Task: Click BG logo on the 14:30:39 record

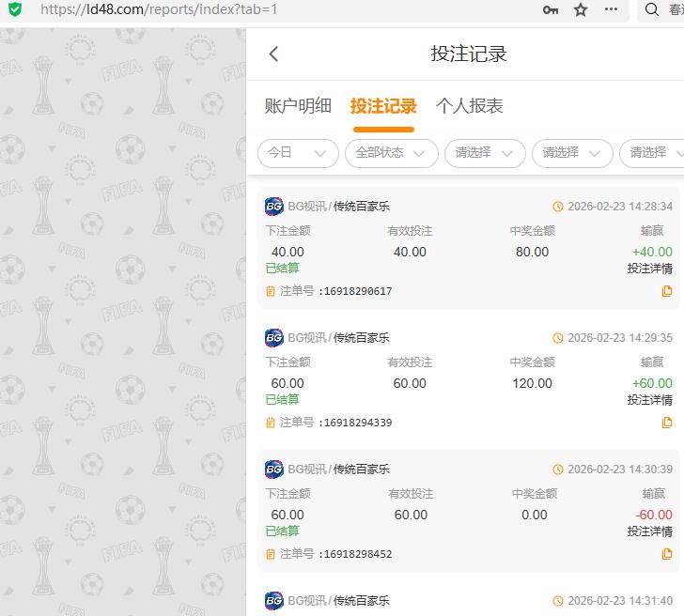Action: point(274,470)
